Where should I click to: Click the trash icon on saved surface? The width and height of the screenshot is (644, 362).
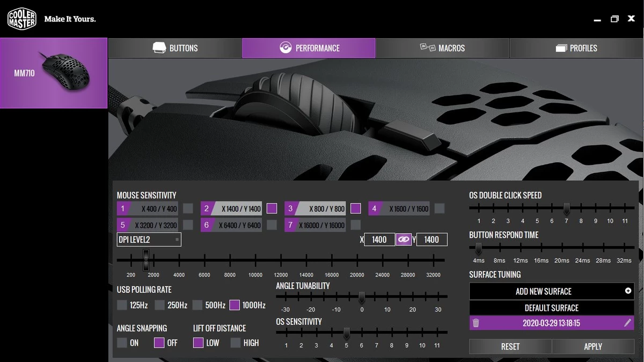click(475, 323)
